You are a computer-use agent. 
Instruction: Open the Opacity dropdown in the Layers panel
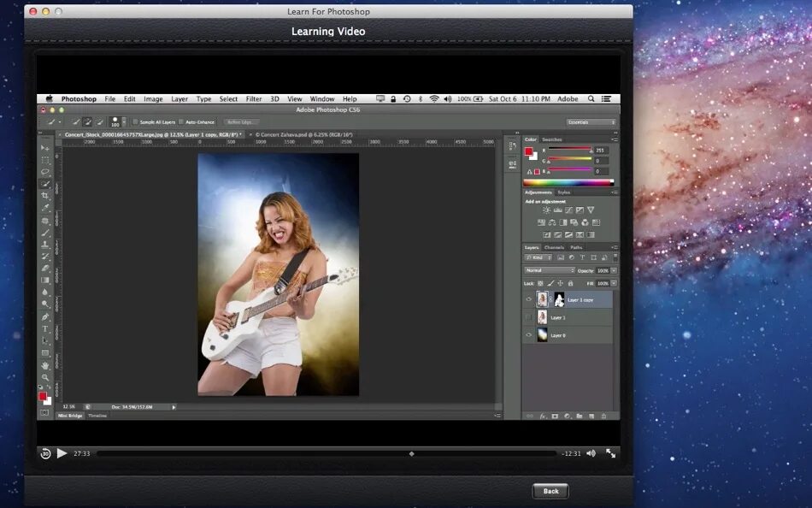[x=614, y=270]
